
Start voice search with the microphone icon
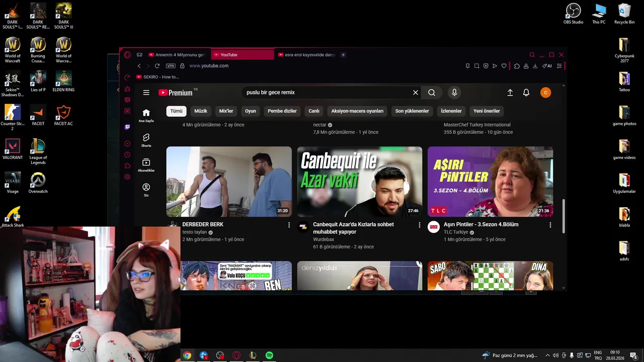[454, 93]
